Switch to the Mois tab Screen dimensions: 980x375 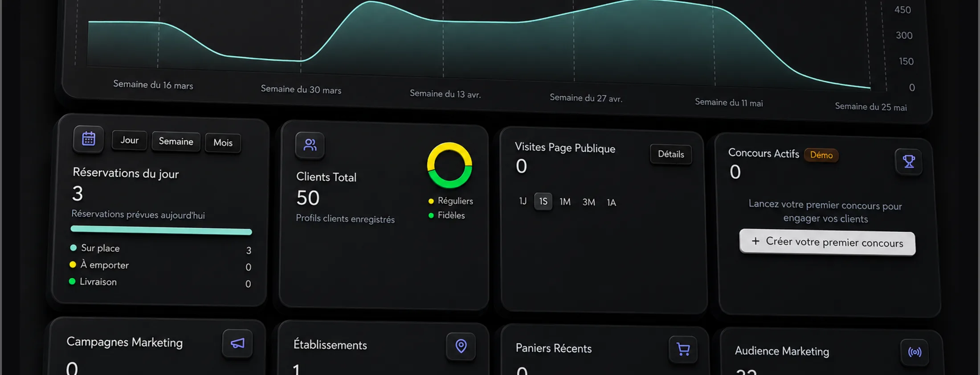pos(223,143)
